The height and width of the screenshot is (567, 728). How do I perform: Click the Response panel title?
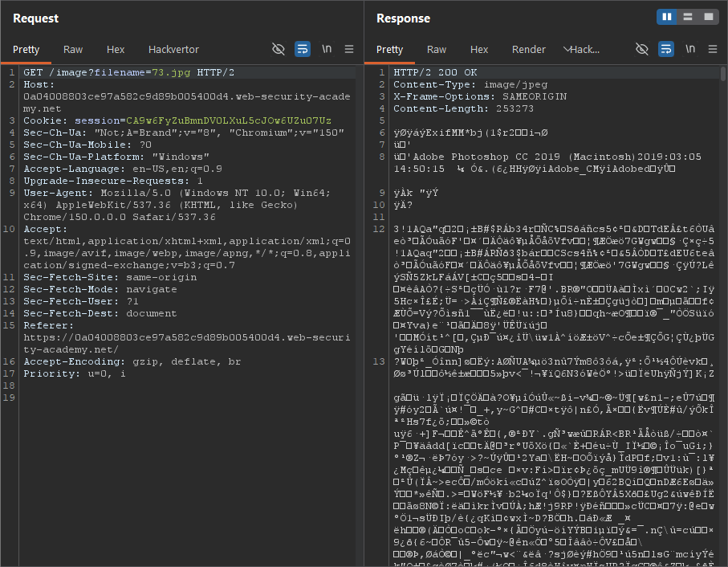(403, 18)
